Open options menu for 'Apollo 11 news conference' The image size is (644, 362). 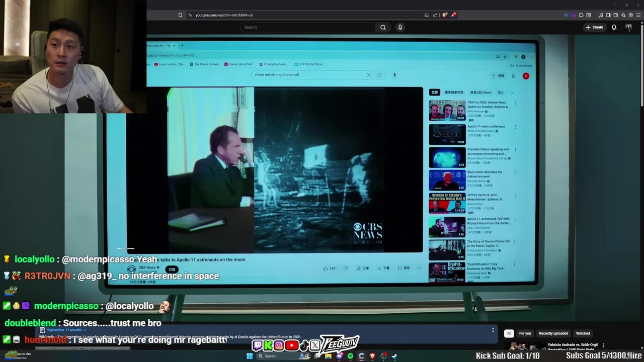515,127
